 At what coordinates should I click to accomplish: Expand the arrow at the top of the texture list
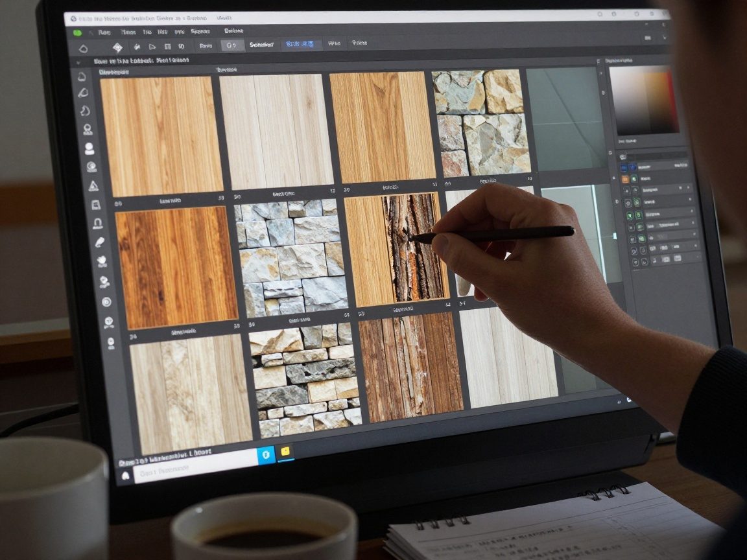tap(80, 63)
